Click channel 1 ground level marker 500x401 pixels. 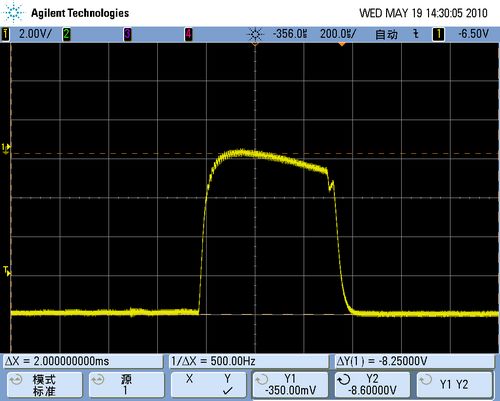6,148
